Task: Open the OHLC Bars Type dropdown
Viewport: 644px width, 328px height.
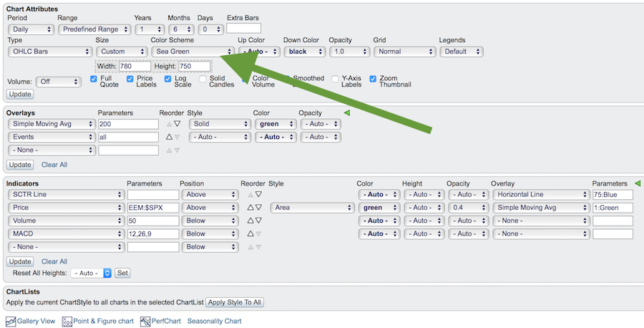Action: coord(49,52)
